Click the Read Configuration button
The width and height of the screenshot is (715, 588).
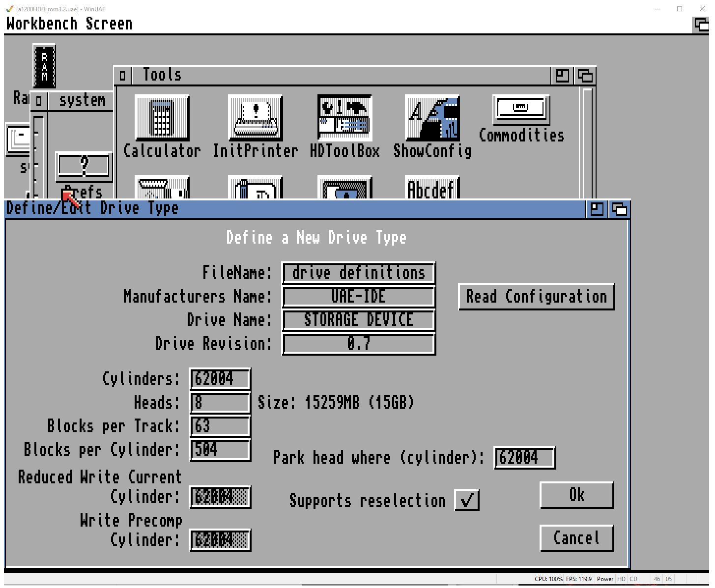coord(536,297)
